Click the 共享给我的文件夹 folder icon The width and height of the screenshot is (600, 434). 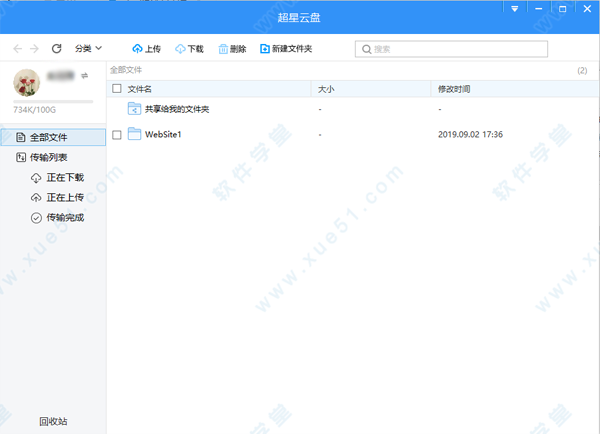click(134, 109)
